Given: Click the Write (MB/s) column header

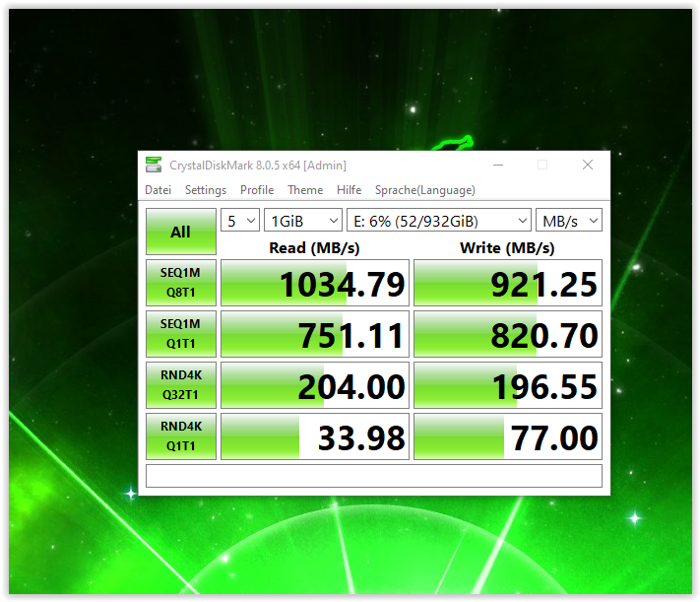Looking at the screenshot, I should (x=508, y=247).
